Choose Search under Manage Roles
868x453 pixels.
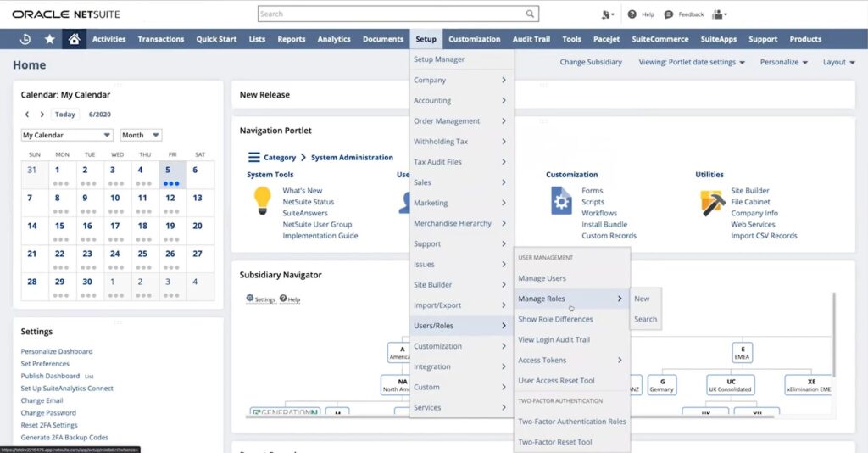point(645,319)
